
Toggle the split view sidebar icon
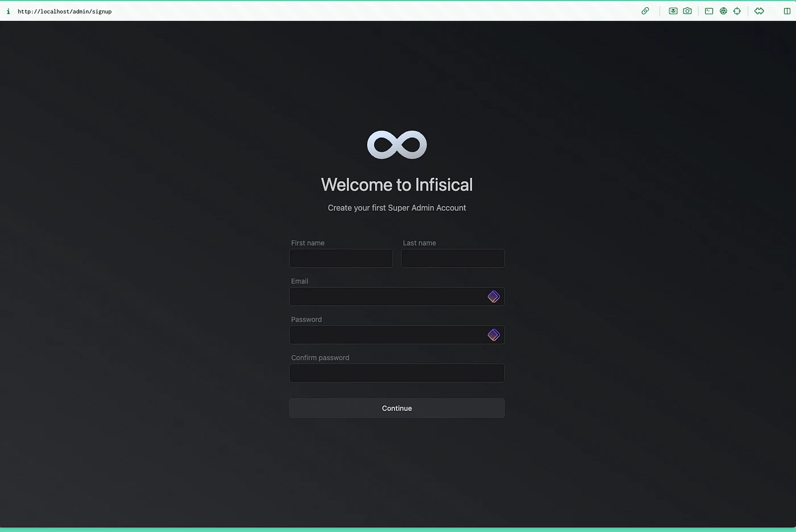pyautogui.click(x=787, y=11)
